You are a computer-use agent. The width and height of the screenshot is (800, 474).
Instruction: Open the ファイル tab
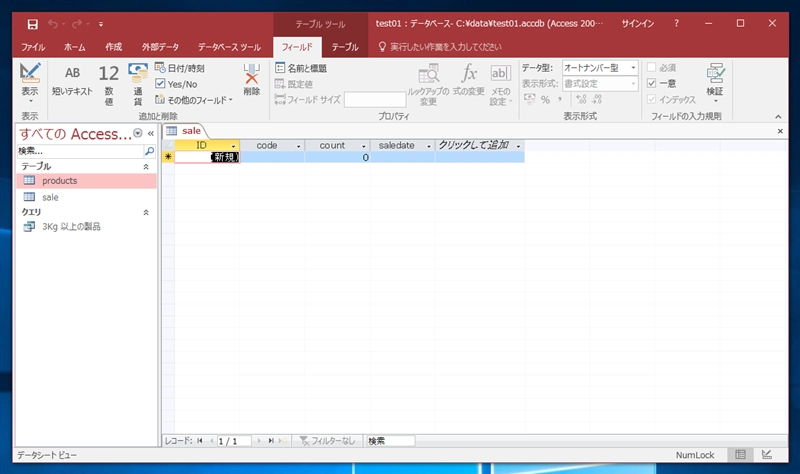tap(33, 47)
